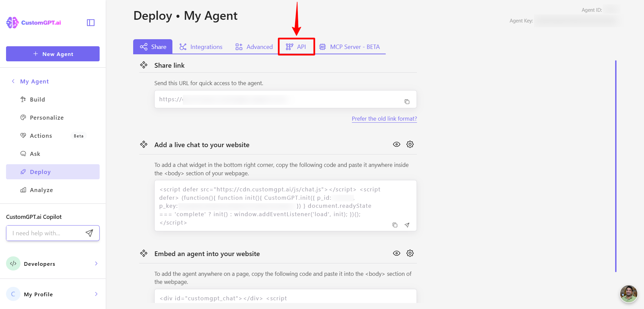Send live chat code via paper-plane icon

pos(407,225)
